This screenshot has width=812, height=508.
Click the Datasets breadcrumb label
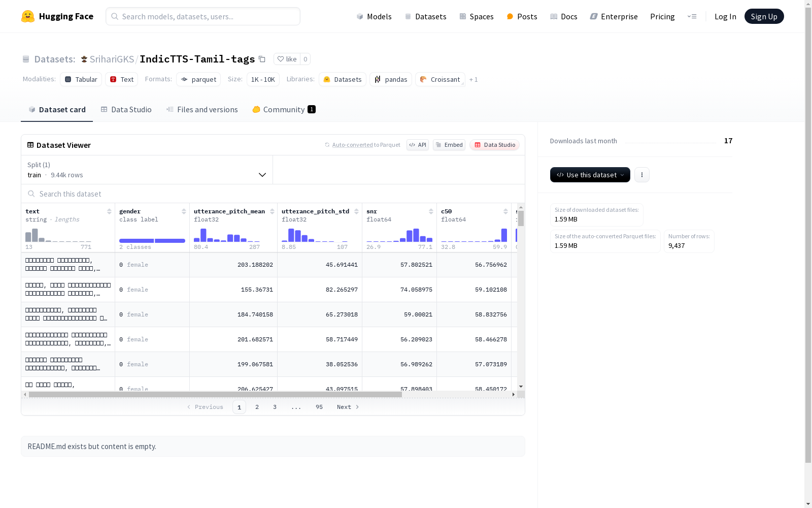tap(55, 59)
